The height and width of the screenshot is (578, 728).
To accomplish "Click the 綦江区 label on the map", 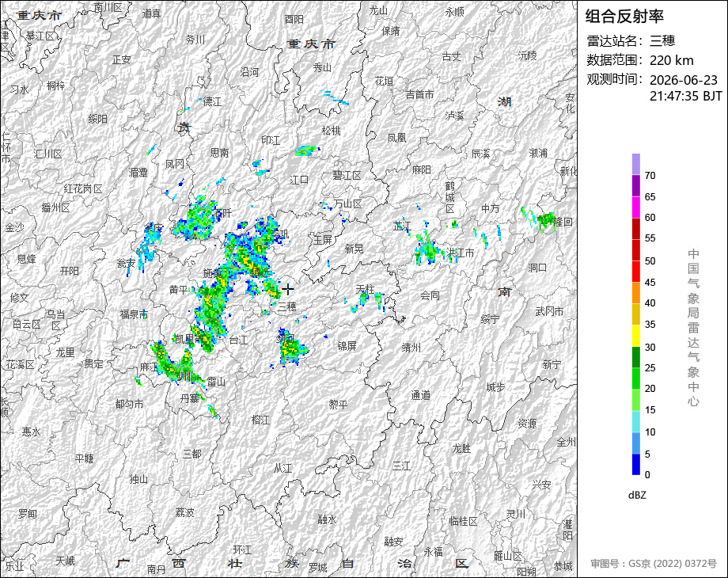I will (40, 36).
